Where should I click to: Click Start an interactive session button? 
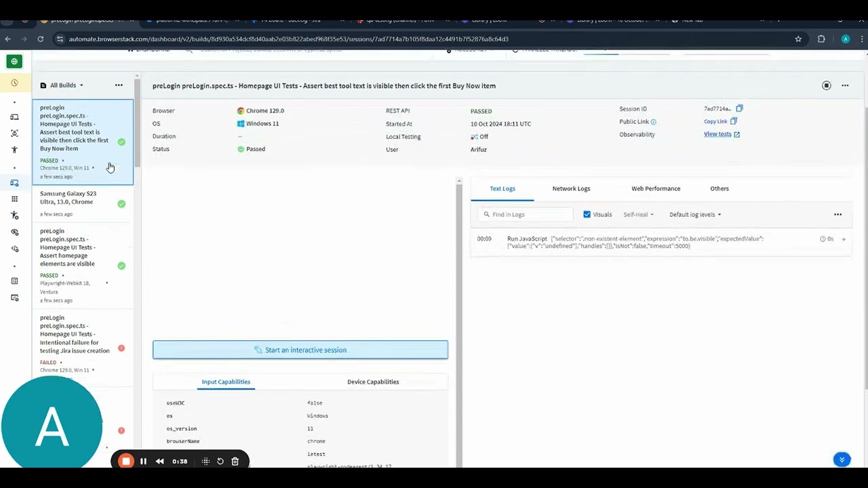[x=300, y=350]
